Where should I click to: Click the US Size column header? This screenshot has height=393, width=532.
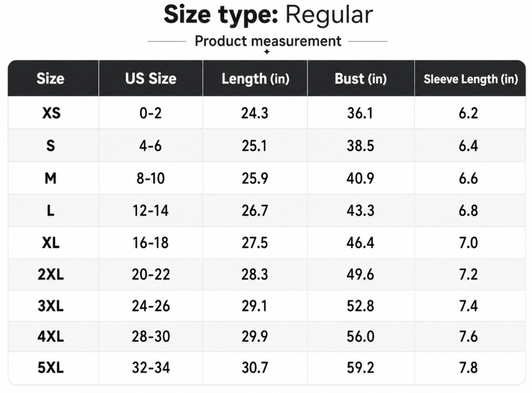point(151,79)
